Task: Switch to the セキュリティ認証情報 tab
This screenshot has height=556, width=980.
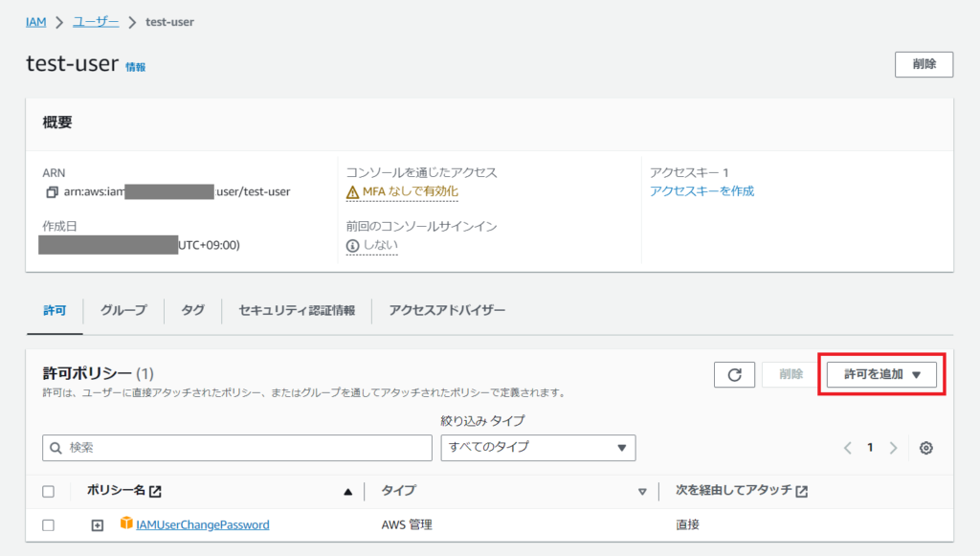Action: pos(297,310)
